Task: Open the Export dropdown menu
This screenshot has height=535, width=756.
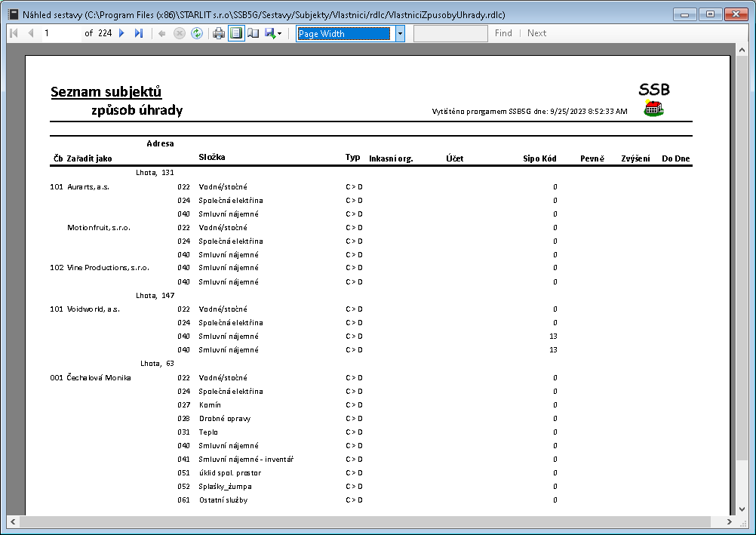Action: (274, 33)
